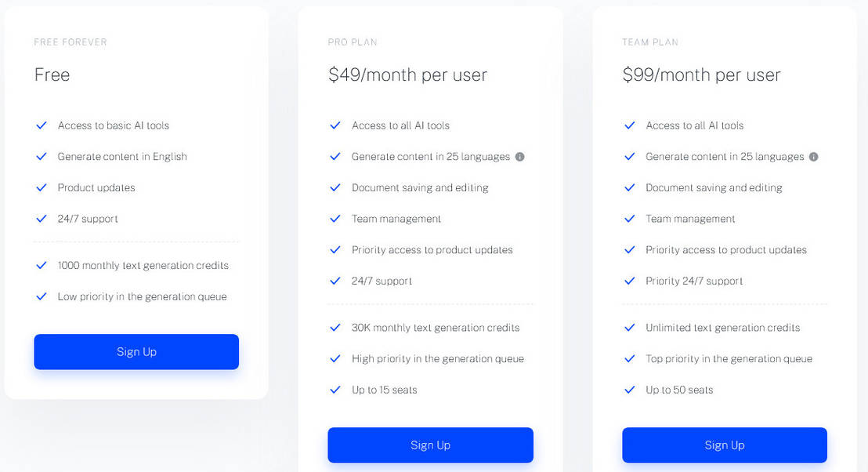Click the dotted divider in the Free plan card
Screen dimensions: 868x472
point(136,241)
